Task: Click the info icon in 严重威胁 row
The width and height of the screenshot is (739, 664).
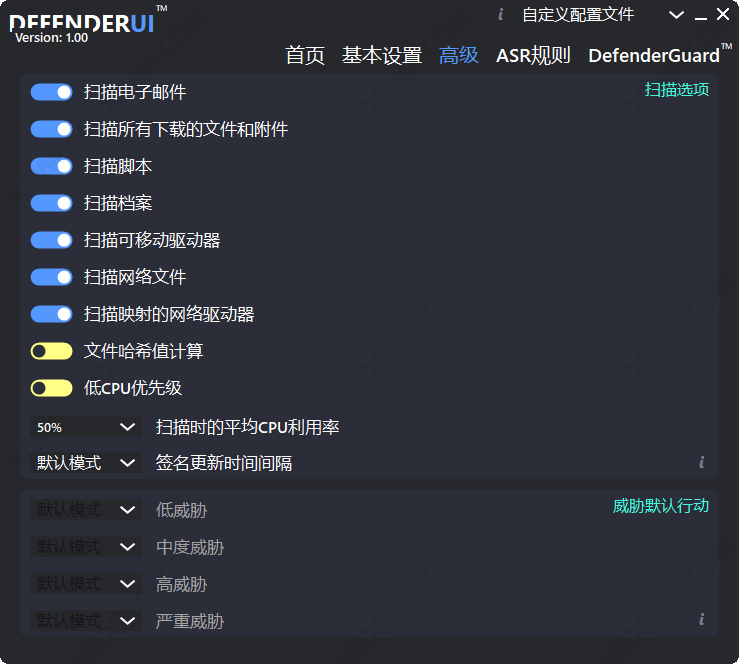Action: 702,619
